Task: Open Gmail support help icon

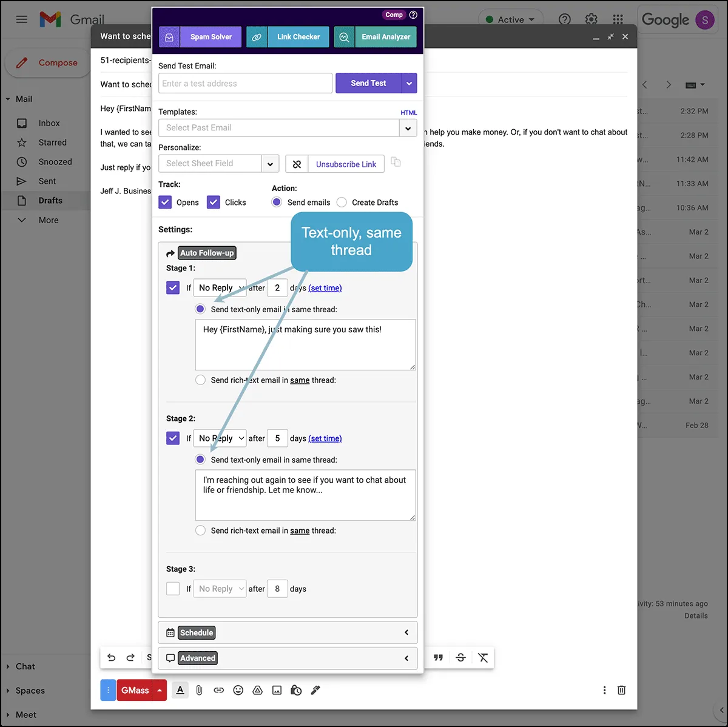Action: click(565, 19)
